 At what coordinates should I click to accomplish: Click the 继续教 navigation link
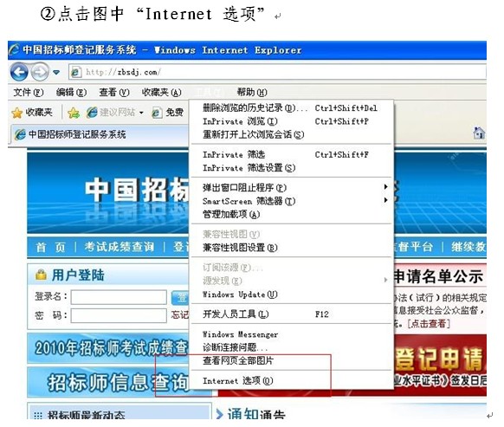tap(468, 247)
